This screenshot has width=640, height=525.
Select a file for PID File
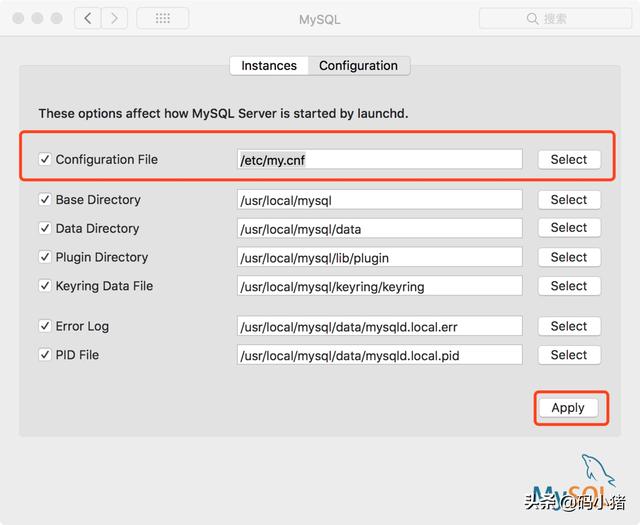tap(569, 355)
